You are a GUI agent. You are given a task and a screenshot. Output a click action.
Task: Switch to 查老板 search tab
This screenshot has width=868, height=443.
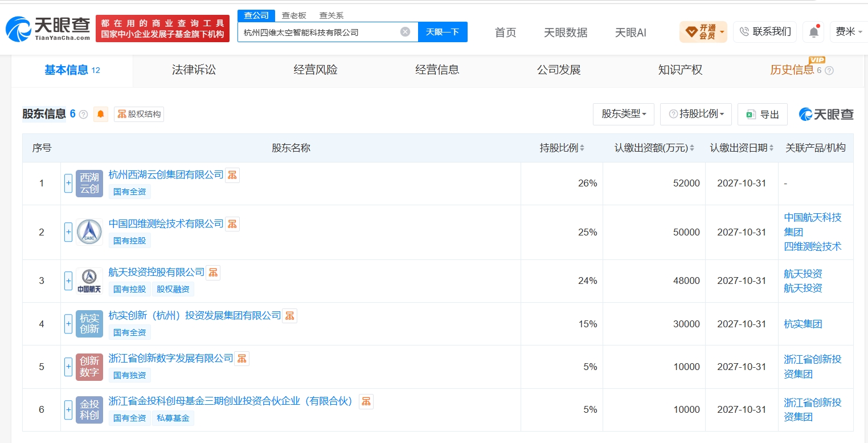tap(294, 15)
